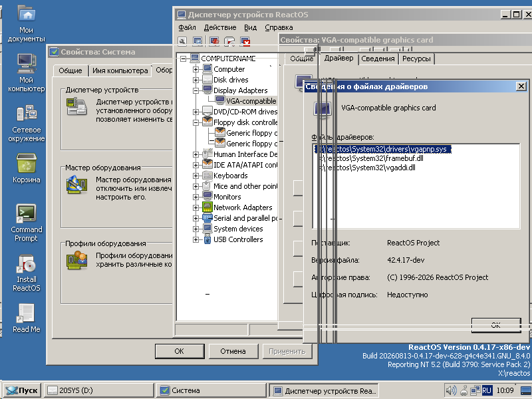This screenshot has width=532, height=399.
Task: Click the RU keyboard layout indicator
Action: pos(487,390)
